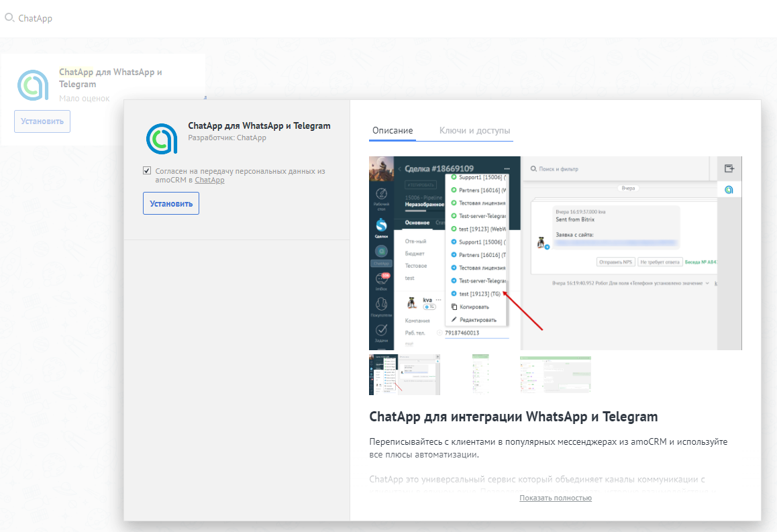This screenshot has height=532, width=777.
Task: Click the ChatApp icon in the right preview panel
Action: tap(729, 191)
